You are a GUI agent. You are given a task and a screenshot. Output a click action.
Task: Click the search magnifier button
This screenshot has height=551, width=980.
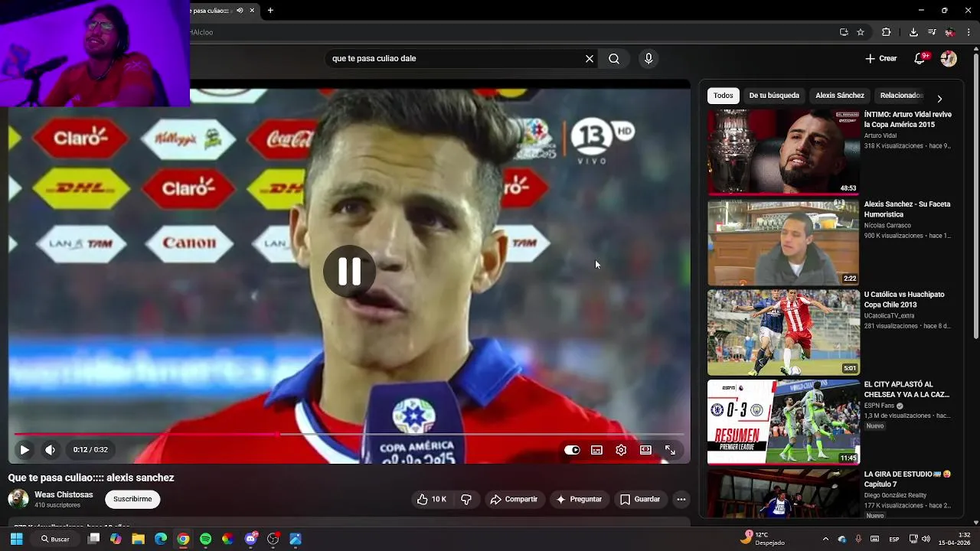[x=614, y=58]
